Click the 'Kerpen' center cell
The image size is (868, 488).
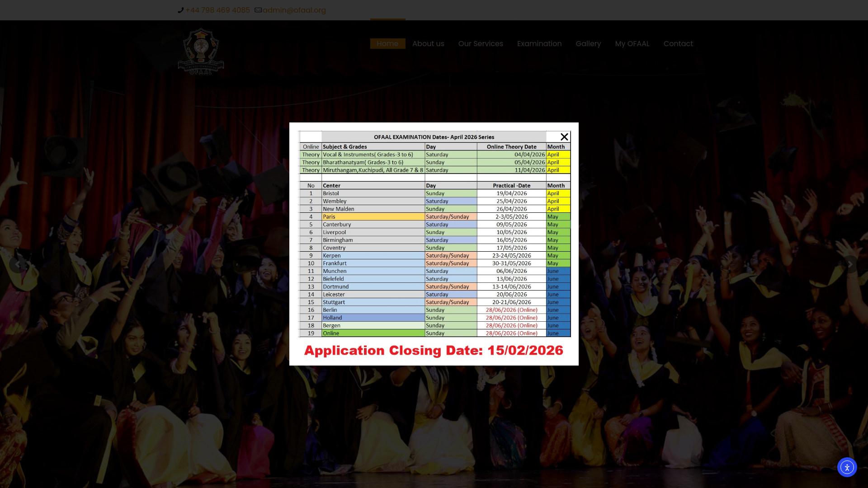pos(373,255)
